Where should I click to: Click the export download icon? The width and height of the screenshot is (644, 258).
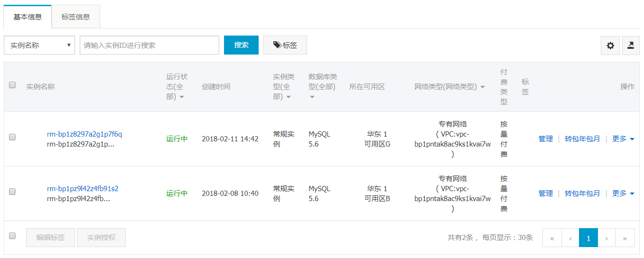click(x=631, y=46)
